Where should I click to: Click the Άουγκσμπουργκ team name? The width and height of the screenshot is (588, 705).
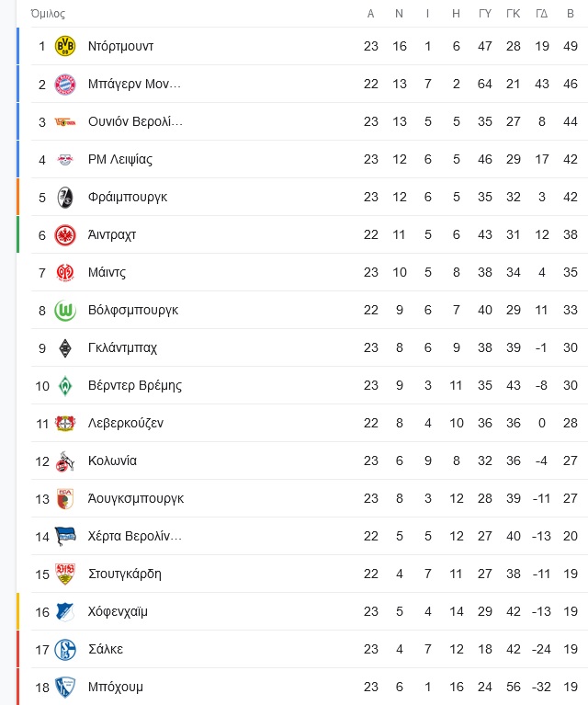pos(136,498)
